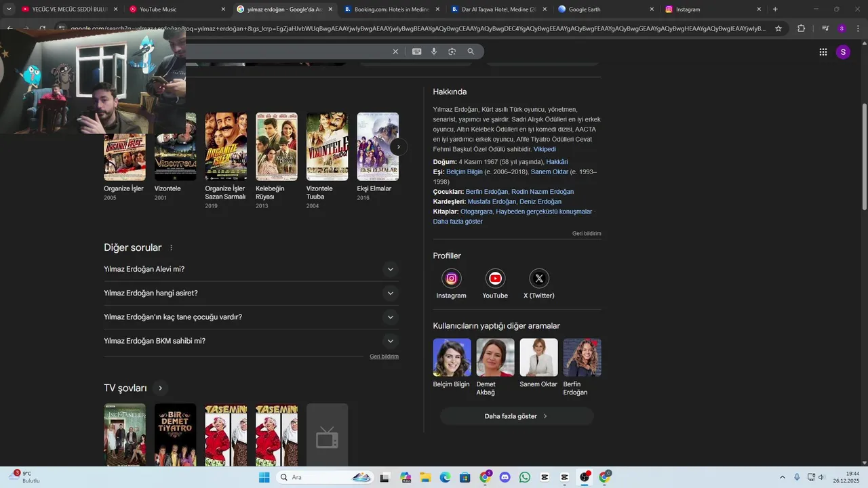Open WhatsApp from the taskbar
868x488 pixels.
tap(525, 477)
